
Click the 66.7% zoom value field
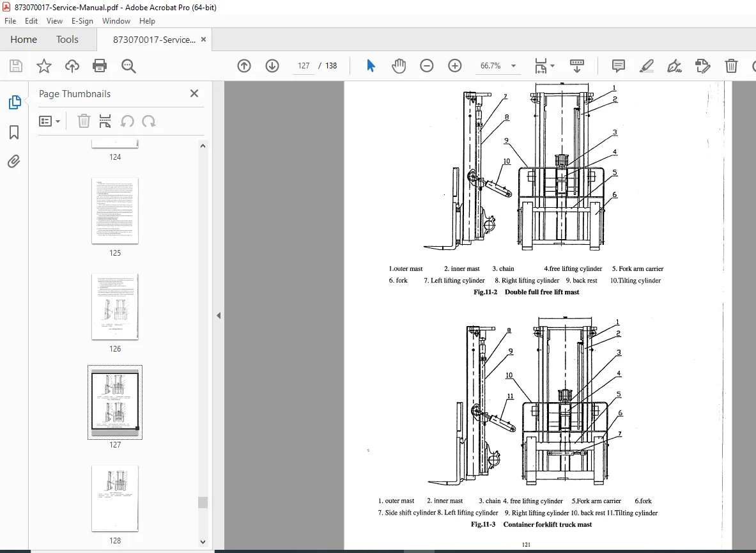(490, 66)
